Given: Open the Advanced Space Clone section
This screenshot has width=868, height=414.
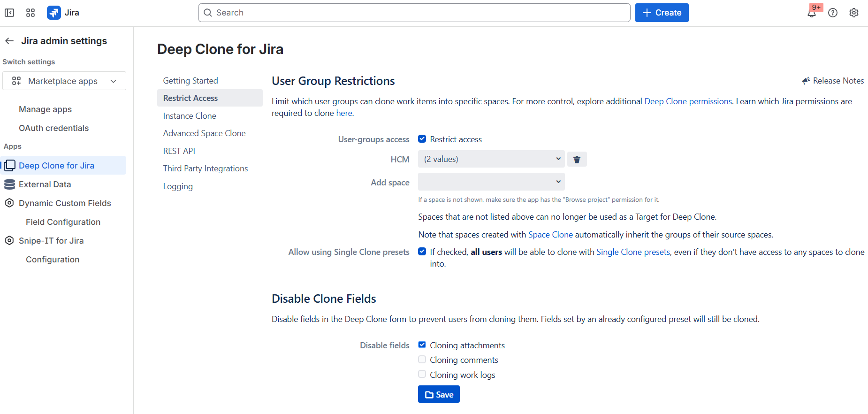Looking at the screenshot, I should 204,133.
